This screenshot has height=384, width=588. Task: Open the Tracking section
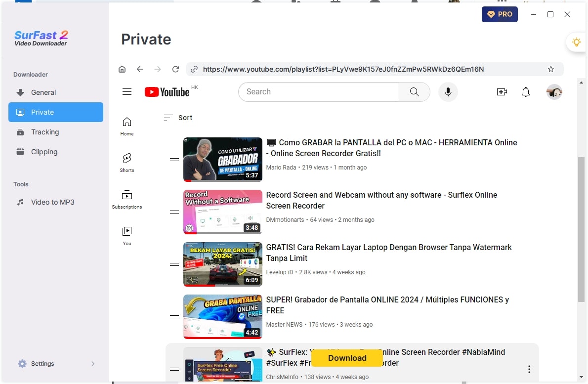55,132
